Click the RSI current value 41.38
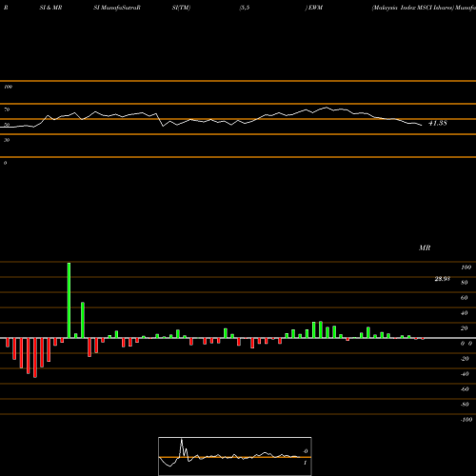The image size is (476, 476). 438,123
